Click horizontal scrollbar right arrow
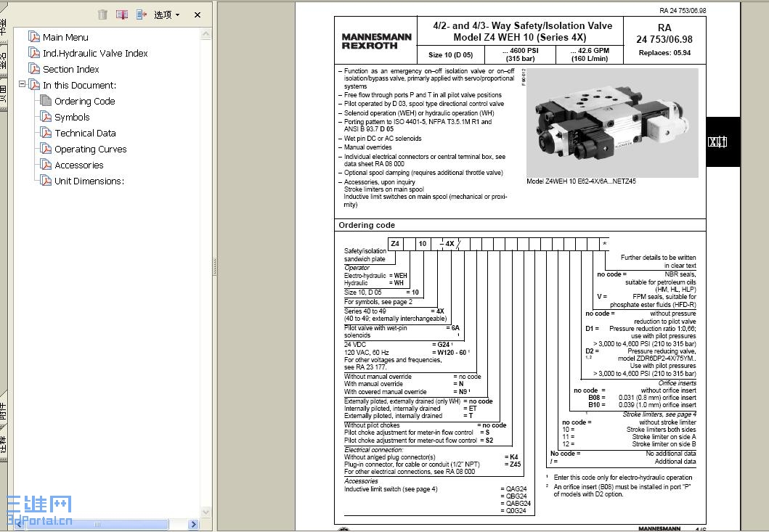Screen dimensions: 769x532 [193, 524]
